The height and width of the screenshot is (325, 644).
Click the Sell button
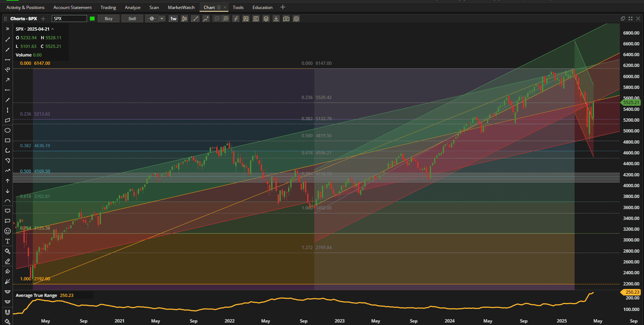[132, 19]
